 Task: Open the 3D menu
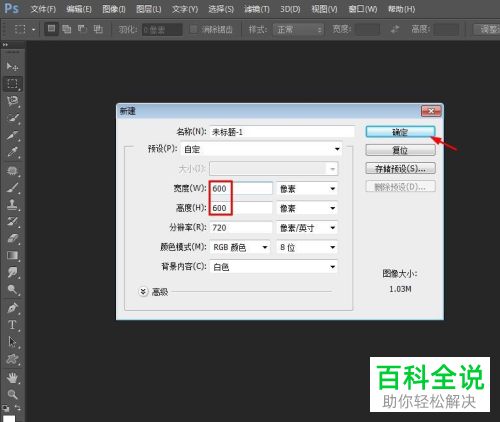click(290, 9)
